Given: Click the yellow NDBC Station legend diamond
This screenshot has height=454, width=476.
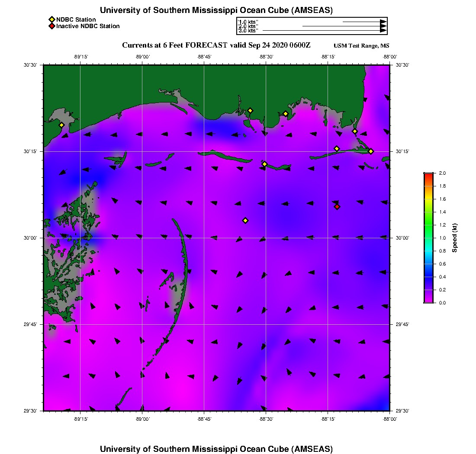Looking at the screenshot, I should (51, 19).
